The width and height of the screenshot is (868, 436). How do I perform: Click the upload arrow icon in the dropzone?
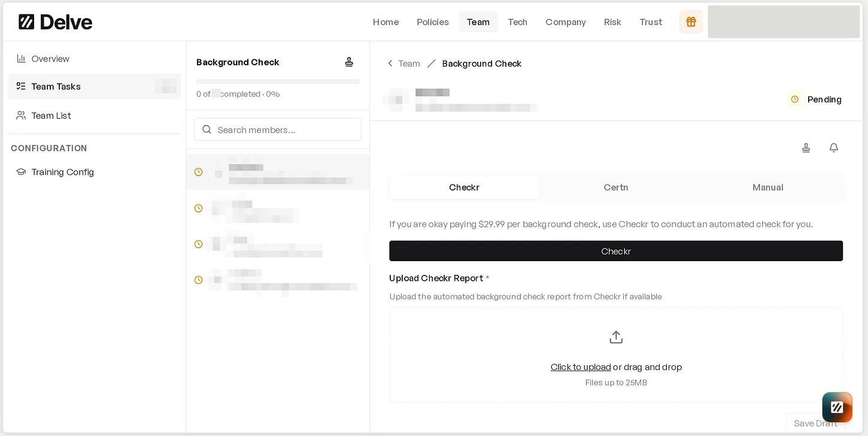[x=616, y=337]
